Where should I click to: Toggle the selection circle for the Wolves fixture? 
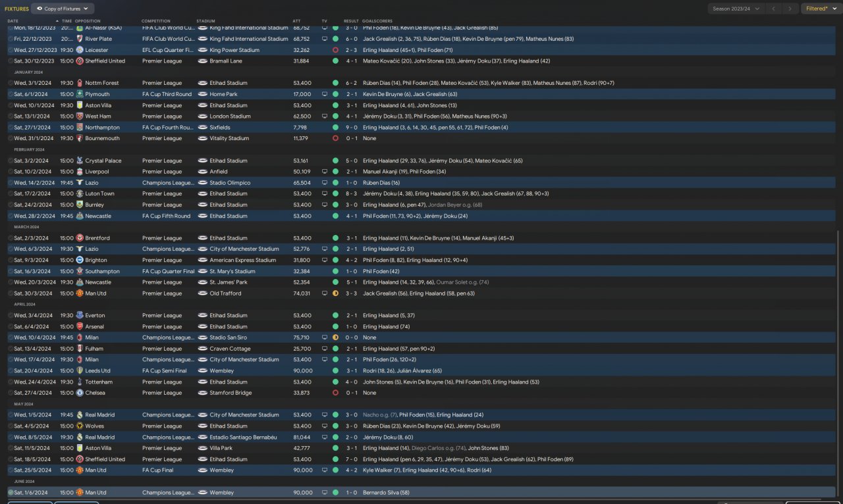point(11,426)
